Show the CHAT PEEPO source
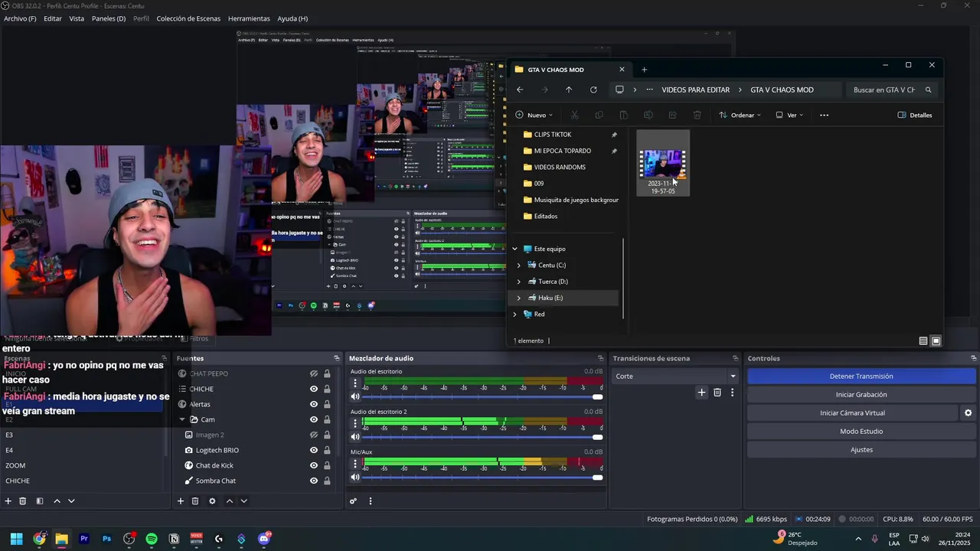980x551 pixels. pos(314,373)
